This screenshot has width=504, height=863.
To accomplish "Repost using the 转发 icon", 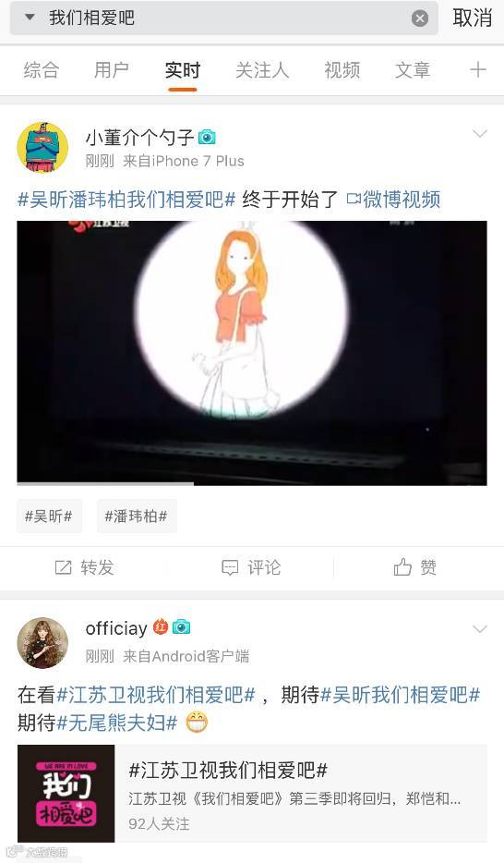I will click(x=84, y=567).
